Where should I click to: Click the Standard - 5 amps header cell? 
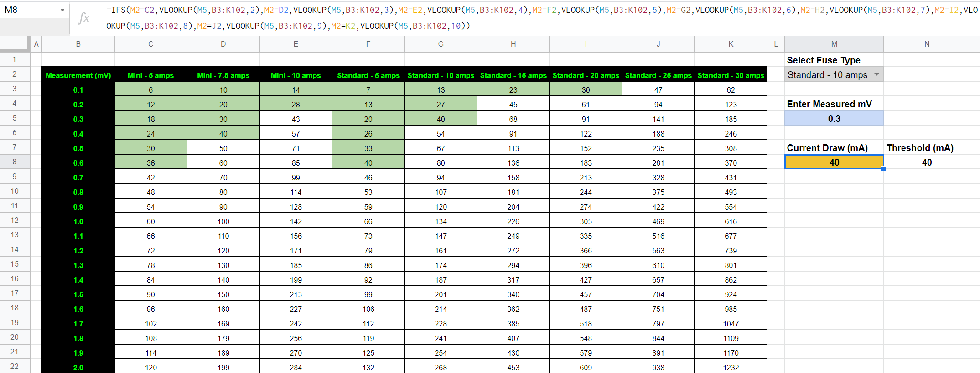368,75
